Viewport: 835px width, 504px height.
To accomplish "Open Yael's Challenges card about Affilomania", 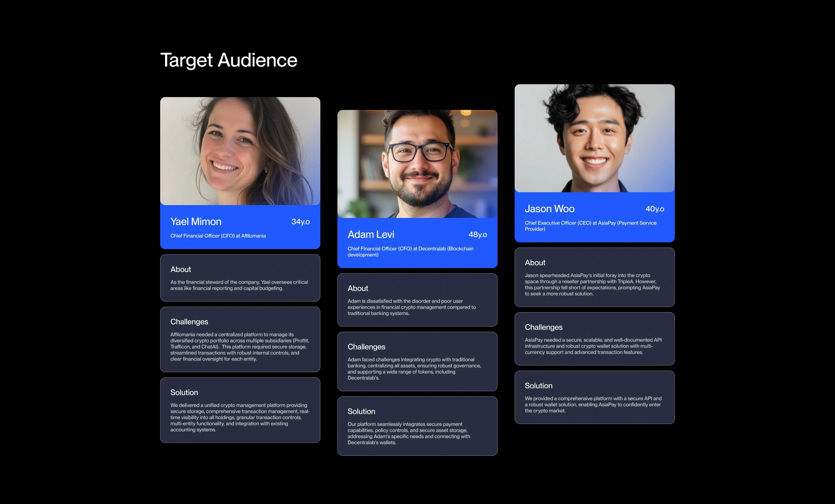I will coord(240,339).
